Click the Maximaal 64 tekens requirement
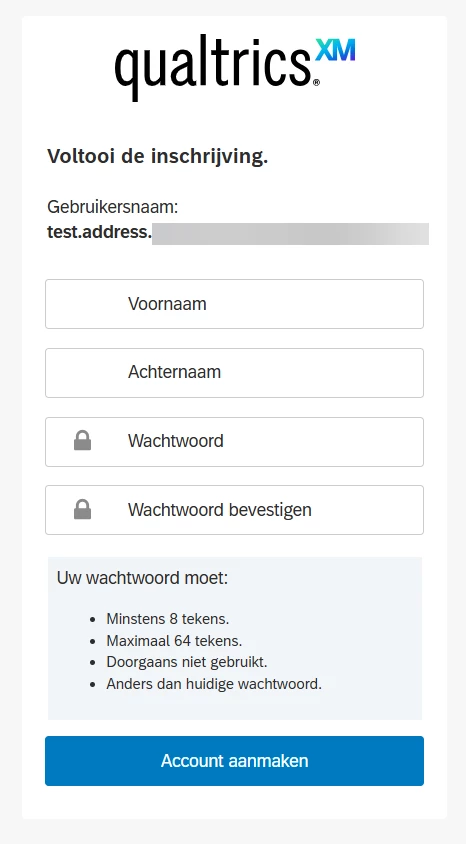Screen dimensions: 466x844 tap(174, 641)
